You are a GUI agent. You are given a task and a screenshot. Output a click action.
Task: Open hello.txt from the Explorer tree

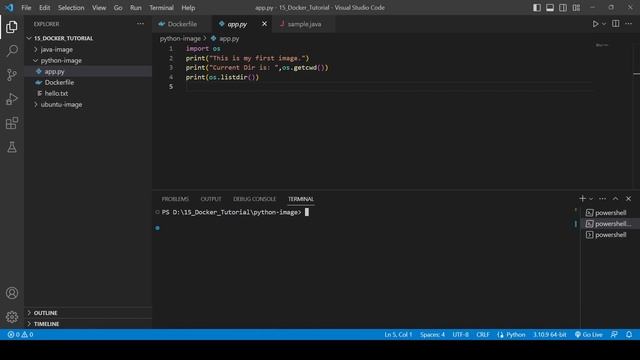[x=88, y=93]
